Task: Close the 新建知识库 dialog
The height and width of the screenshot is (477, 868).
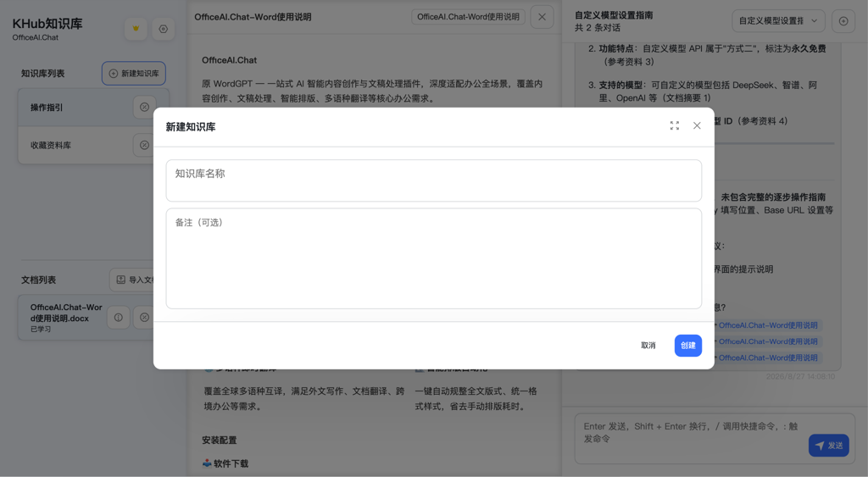Action: [697, 125]
